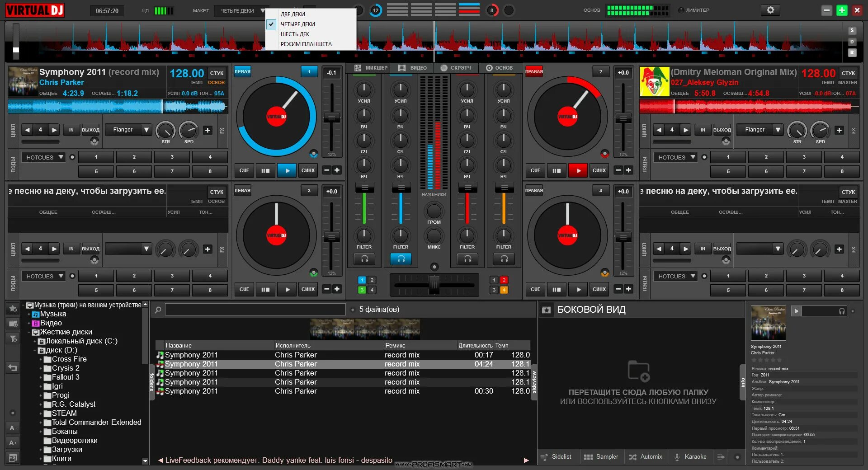Click the back arrow icon in the browser sidebar
Screen dimensions: 868x470
(13, 368)
